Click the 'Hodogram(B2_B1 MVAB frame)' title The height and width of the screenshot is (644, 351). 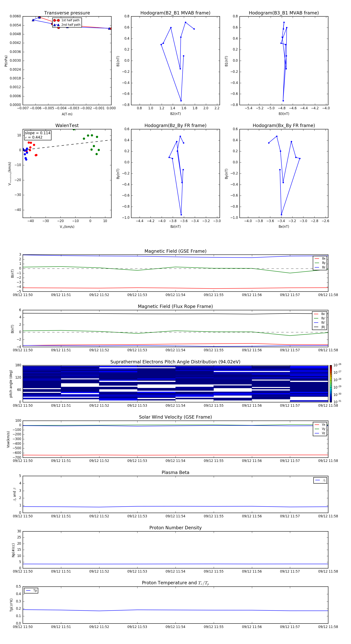point(175,13)
